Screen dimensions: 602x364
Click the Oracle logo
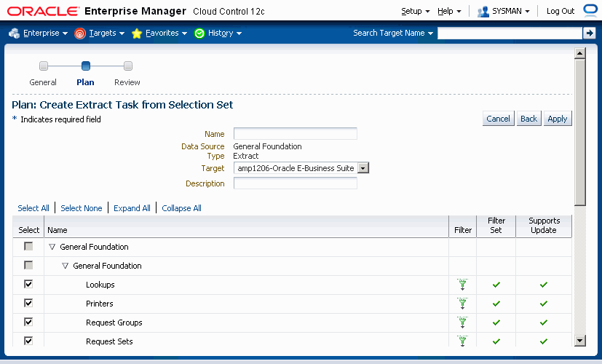(43, 11)
